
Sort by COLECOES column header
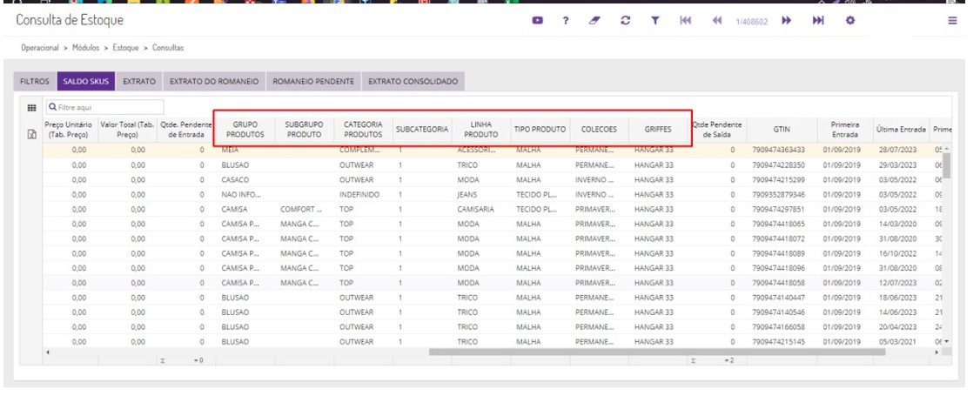click(x=599, y=130)
